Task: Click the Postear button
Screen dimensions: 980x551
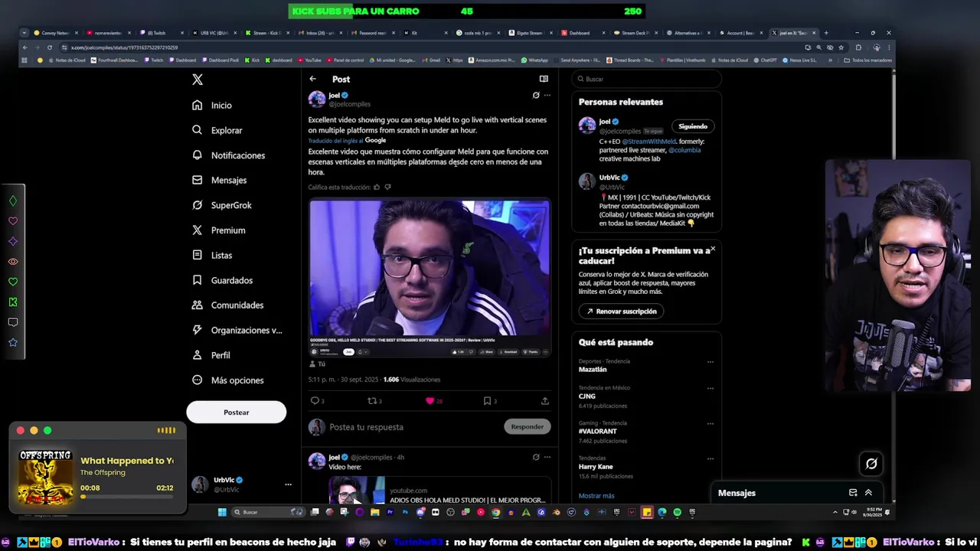Action: pyautogui.click(x=236, y=412)
